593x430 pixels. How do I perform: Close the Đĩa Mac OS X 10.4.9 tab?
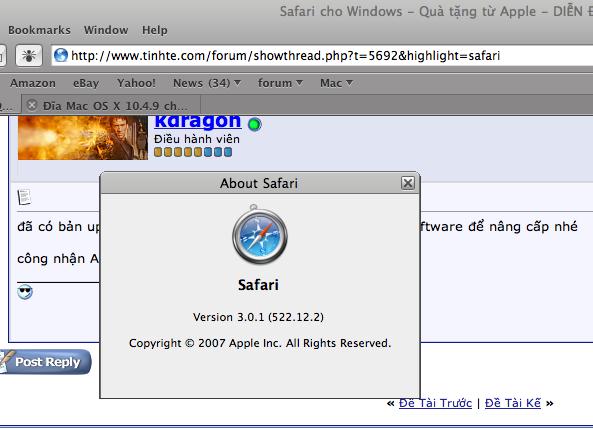(32, 105)
